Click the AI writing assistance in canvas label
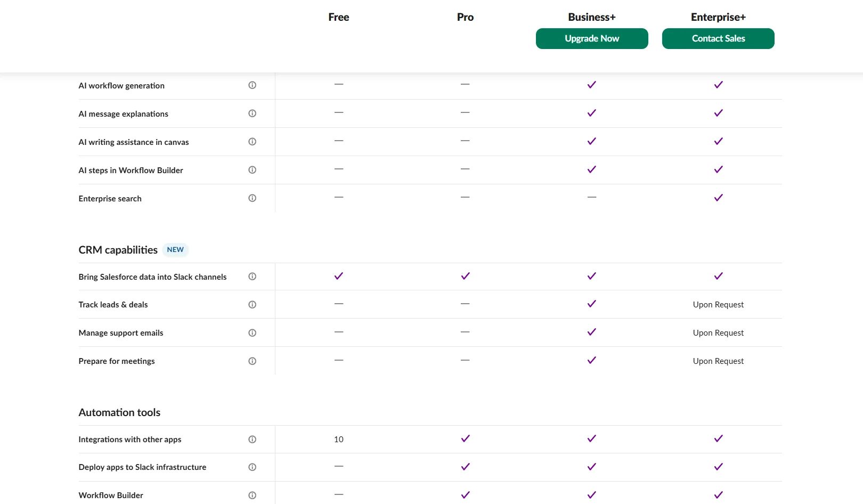The height and width of the screenshot is (504, 863). tap(134, 142)
